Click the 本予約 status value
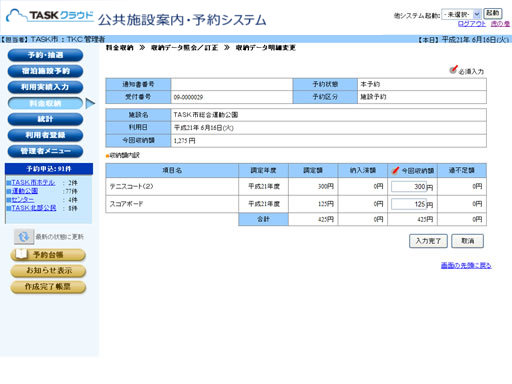The height and width of the screenshot is (384, 512). (370, 84)
